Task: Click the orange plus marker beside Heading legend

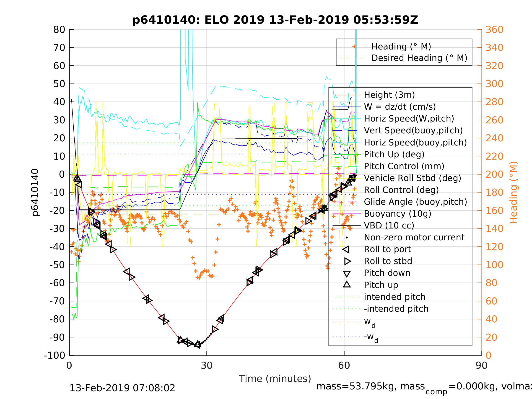Action: pos(354,47)
